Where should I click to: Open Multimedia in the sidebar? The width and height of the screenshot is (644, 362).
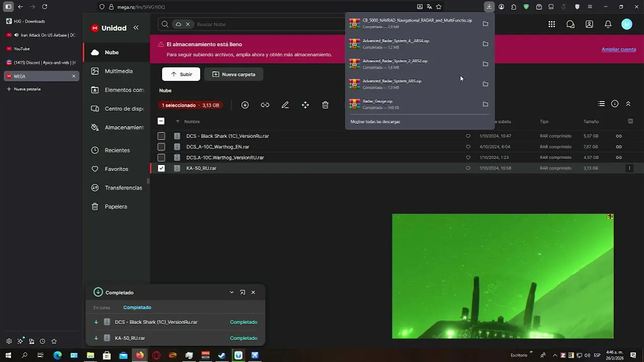pyautogui.click(x=116, y=71)
